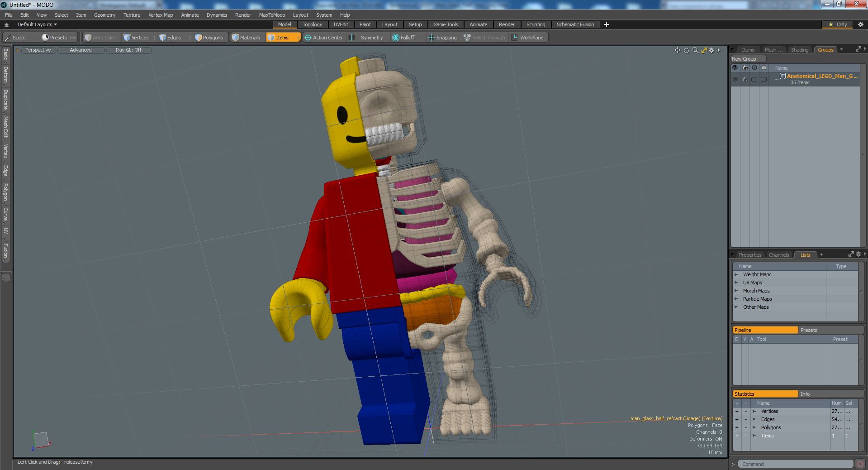This screenshot has height=470, width=868.
Task: Open the Presets pipeline section
Action: 831,330
